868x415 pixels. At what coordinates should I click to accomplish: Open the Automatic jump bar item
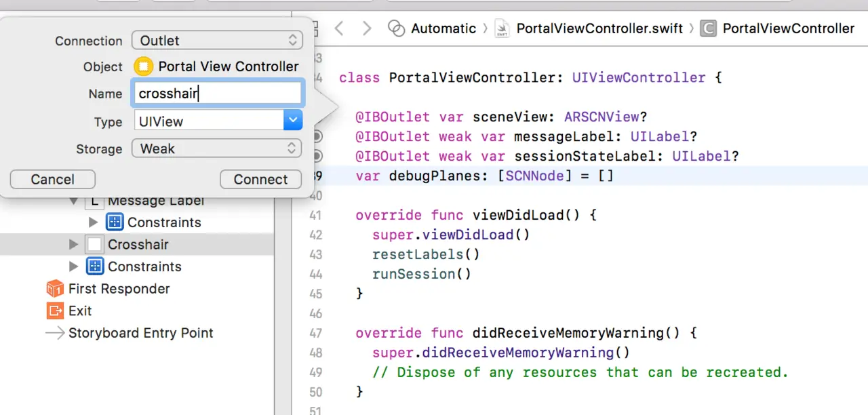pyautogui.click(x=443, y=28)
